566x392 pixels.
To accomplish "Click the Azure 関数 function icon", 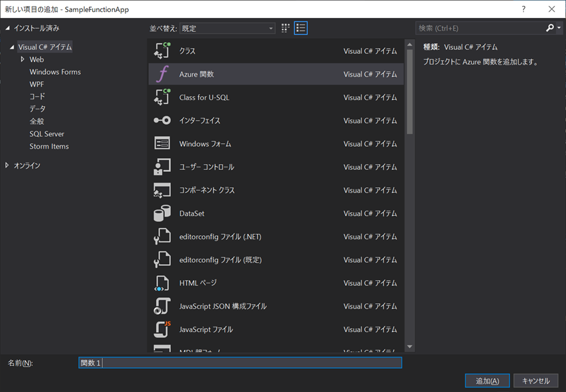I will [162, 74].
